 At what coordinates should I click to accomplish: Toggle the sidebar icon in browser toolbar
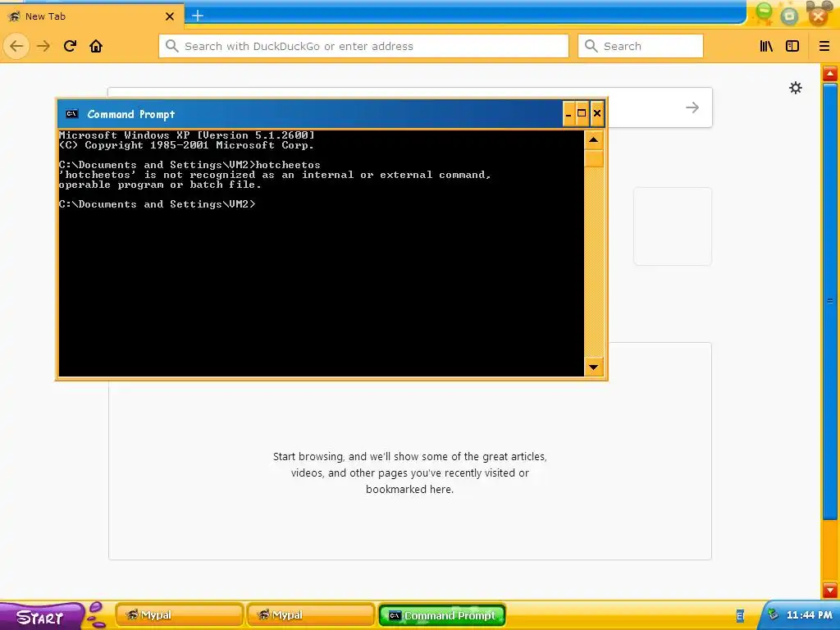click(792, 46)
